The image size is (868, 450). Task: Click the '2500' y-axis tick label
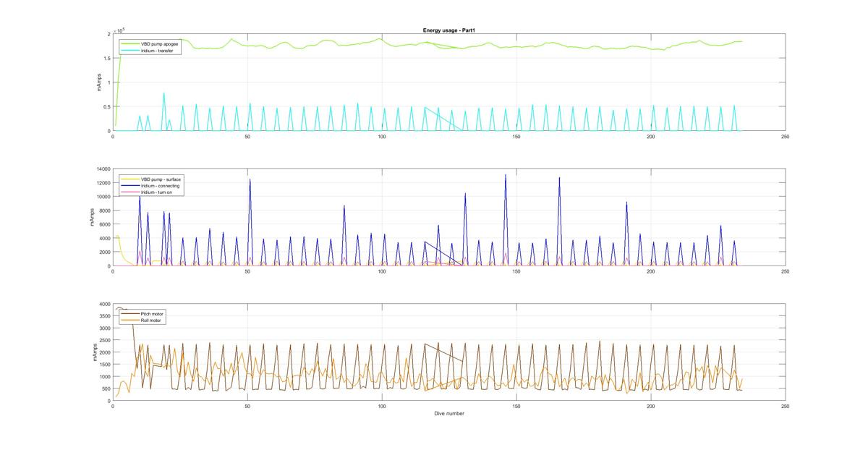[104, 341]
